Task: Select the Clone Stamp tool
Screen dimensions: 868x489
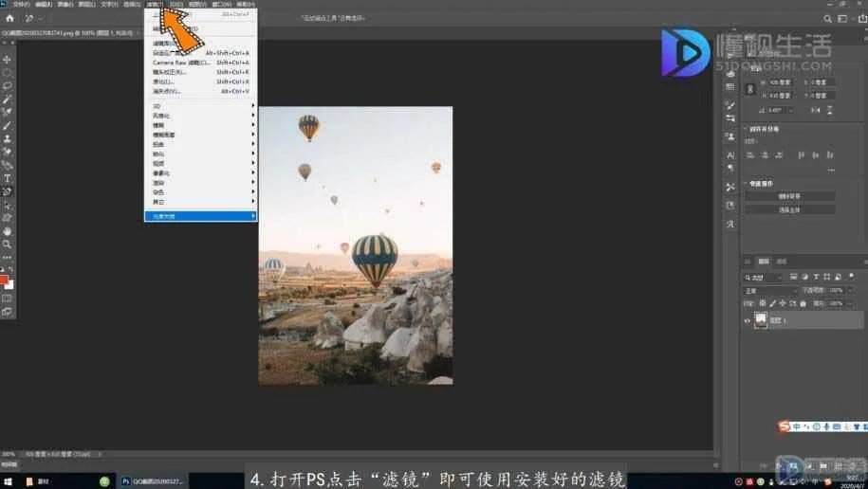Action: point(8,138)
